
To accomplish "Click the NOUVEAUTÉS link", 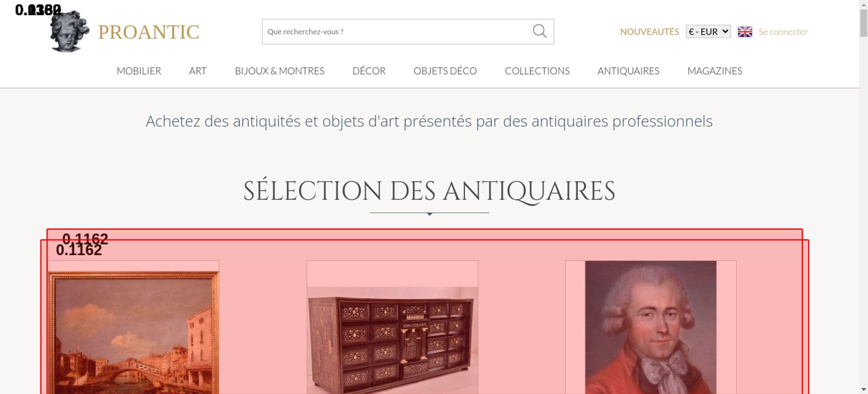I will (649, 32).
